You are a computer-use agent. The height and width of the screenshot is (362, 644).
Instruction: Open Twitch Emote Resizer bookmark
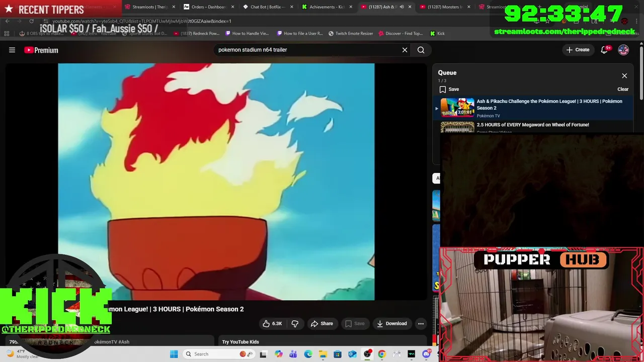[x=351, y=33]
